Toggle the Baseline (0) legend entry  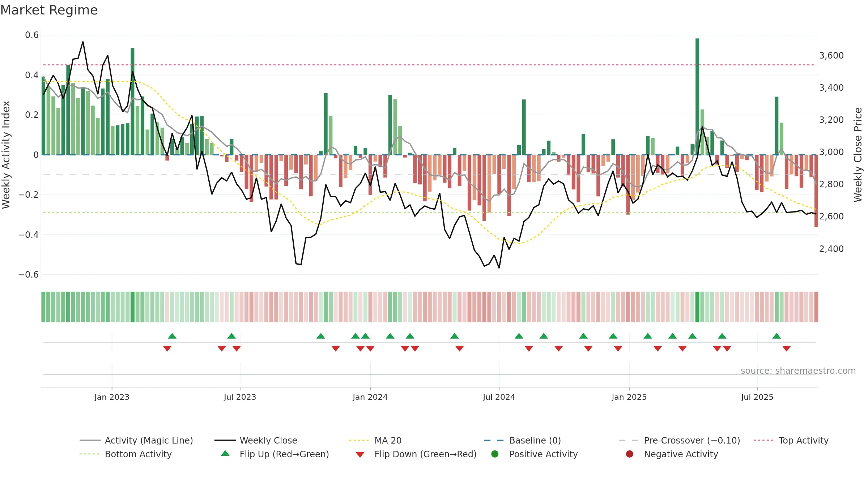[x=522, y=440]
